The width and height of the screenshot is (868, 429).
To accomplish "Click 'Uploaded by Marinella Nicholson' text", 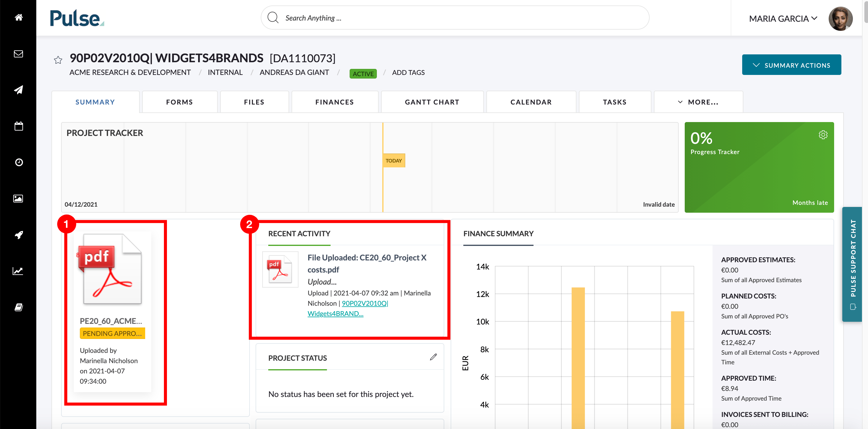I will 109,356.
